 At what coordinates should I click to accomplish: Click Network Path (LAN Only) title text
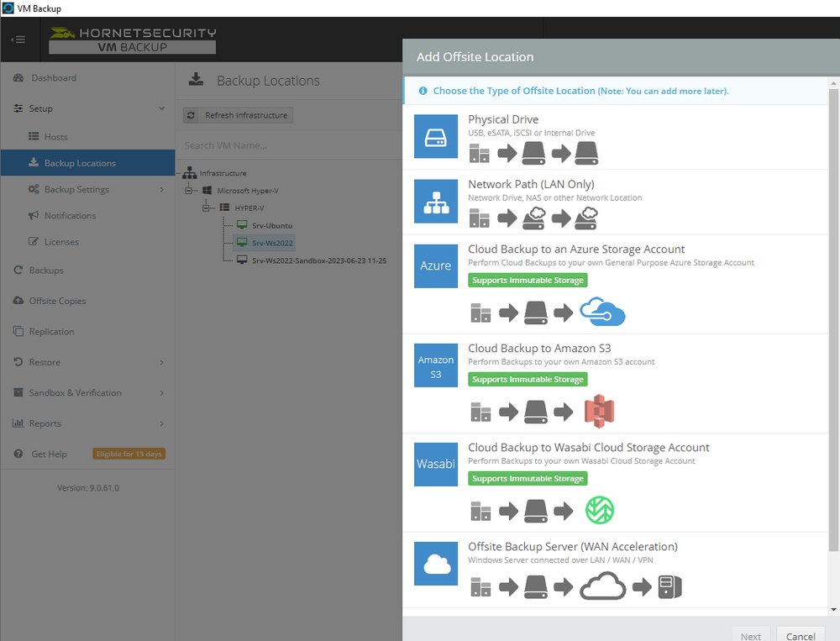pos(531,184)
